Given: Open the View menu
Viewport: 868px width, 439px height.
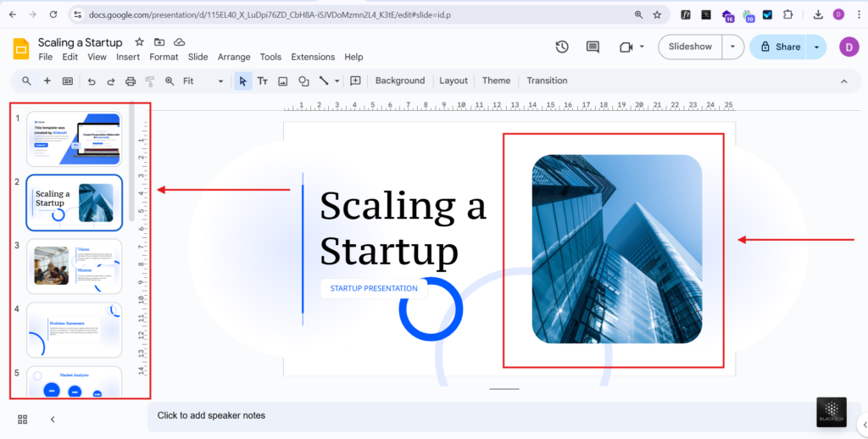Looking at the screenshot, I should click(97, 57).
